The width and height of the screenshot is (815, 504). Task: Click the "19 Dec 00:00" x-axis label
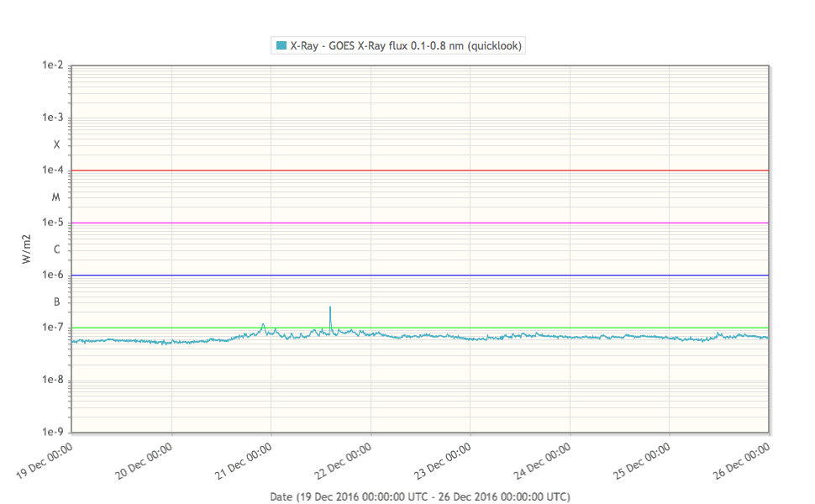[45, 461]
